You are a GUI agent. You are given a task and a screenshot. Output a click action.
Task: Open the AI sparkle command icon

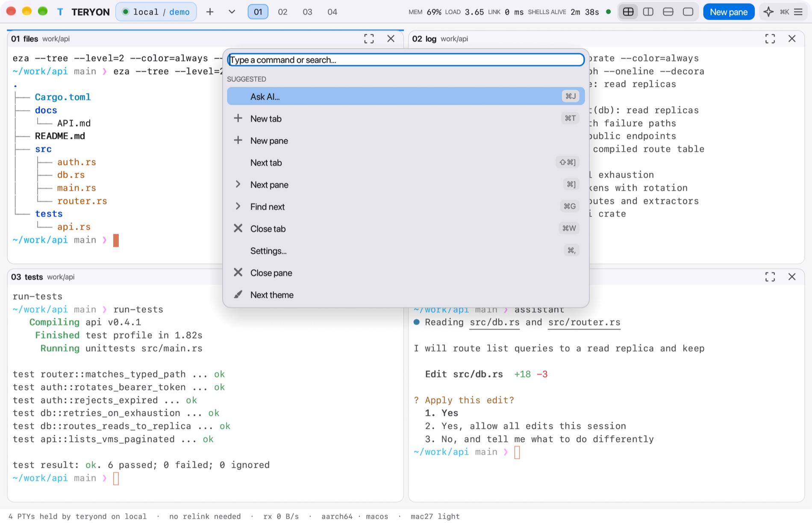tap(768, 12)
